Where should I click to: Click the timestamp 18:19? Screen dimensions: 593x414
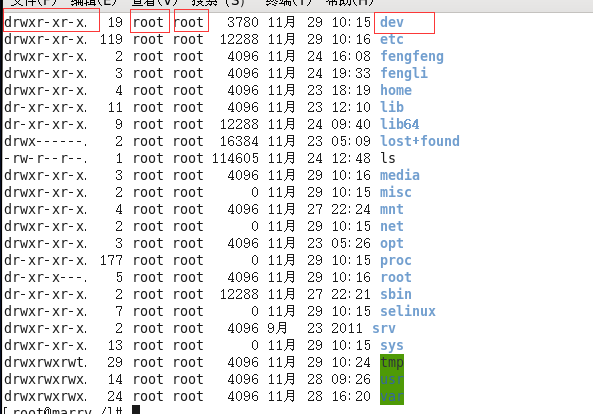(351, 90)
